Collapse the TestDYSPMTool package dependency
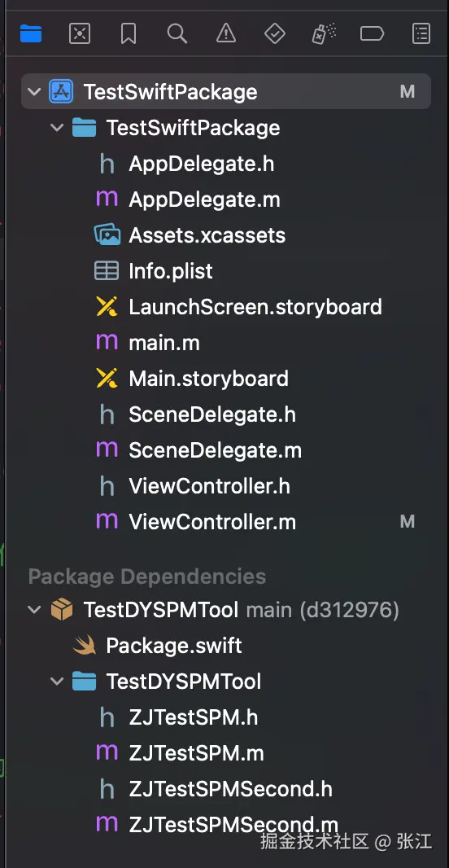The height and width of the screenshot is (868, 449). click(34, 610)
